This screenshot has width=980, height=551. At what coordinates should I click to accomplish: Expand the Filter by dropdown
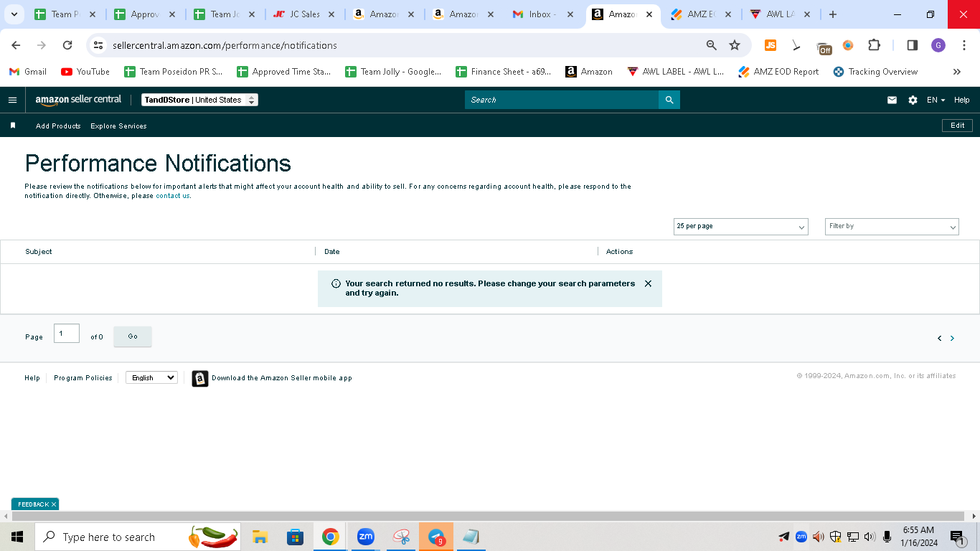[x=892, y=227]
